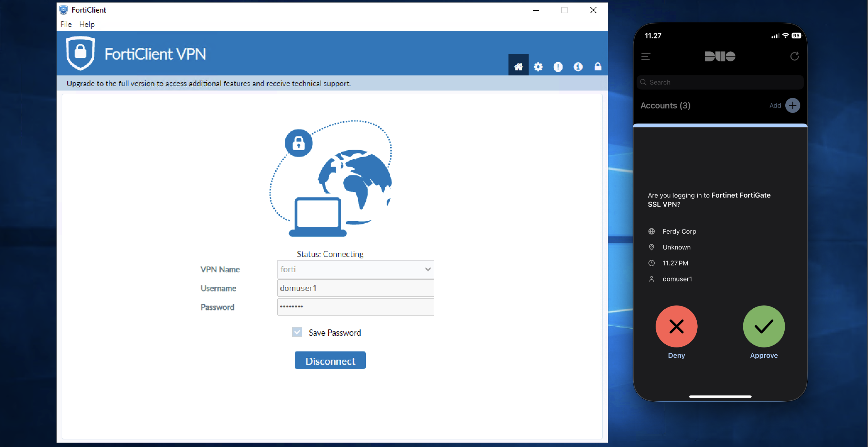This screenshot has width=868, height=447.
Task: Open the settings gear icon
Action: (538, 66)
